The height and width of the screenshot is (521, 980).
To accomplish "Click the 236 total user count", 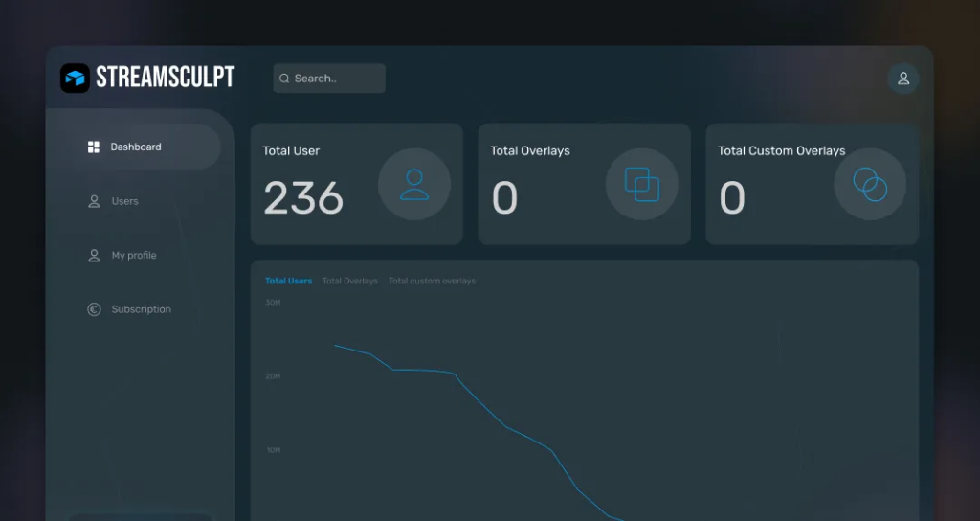I will [x=303, y=198].
